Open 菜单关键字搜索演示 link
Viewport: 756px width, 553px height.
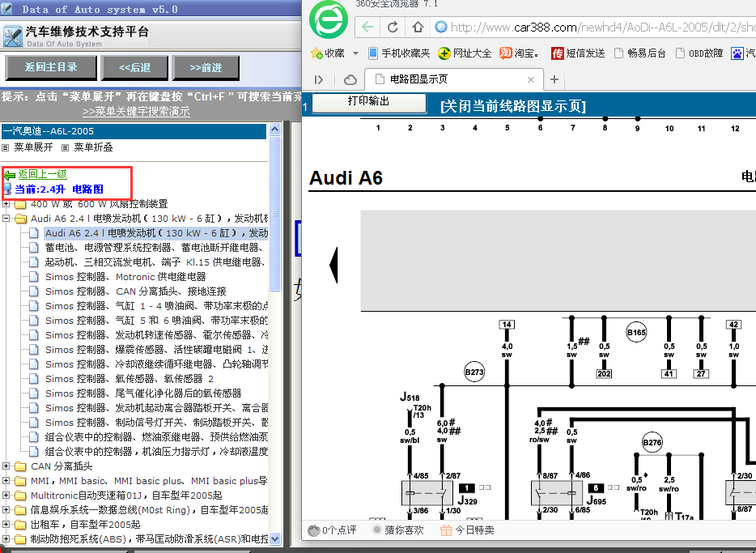pos(136,112)
